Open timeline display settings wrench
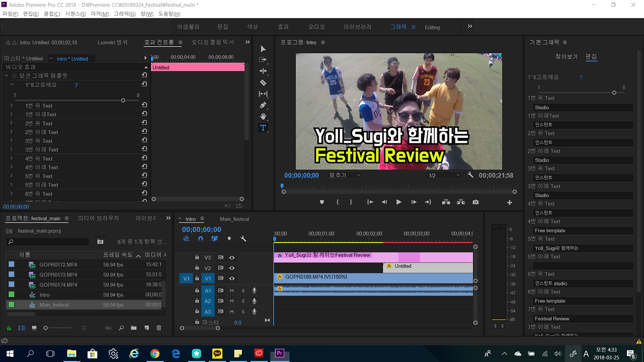 pos(244,239)
